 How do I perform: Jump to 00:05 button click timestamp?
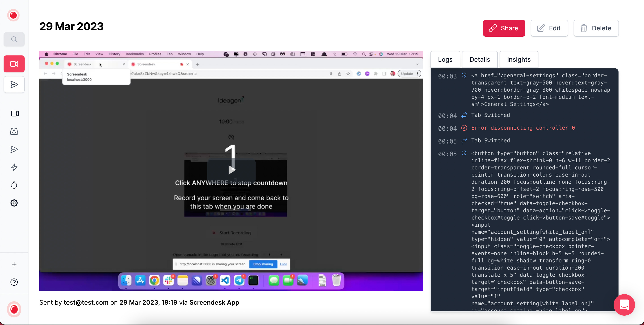[x=447, y=154]
